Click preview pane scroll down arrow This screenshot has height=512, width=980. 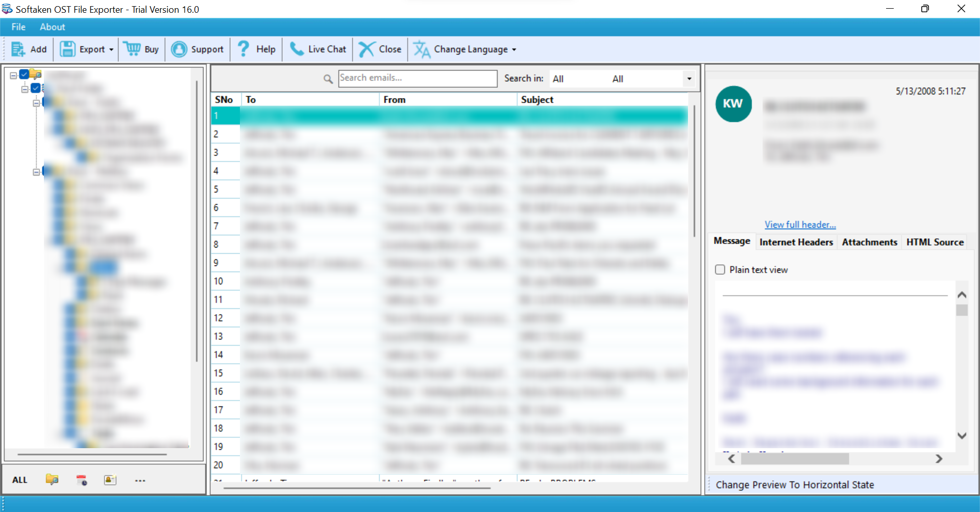[x=962, y=435]
